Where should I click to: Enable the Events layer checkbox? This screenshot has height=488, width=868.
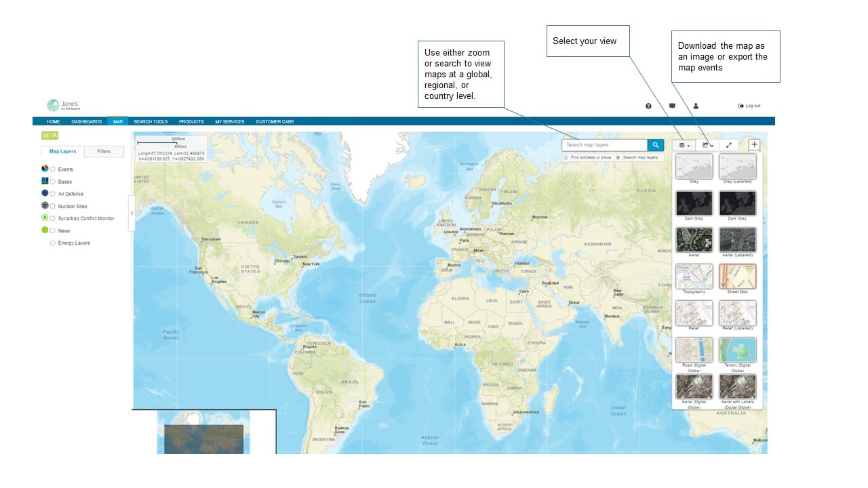(x=53, y=169)
